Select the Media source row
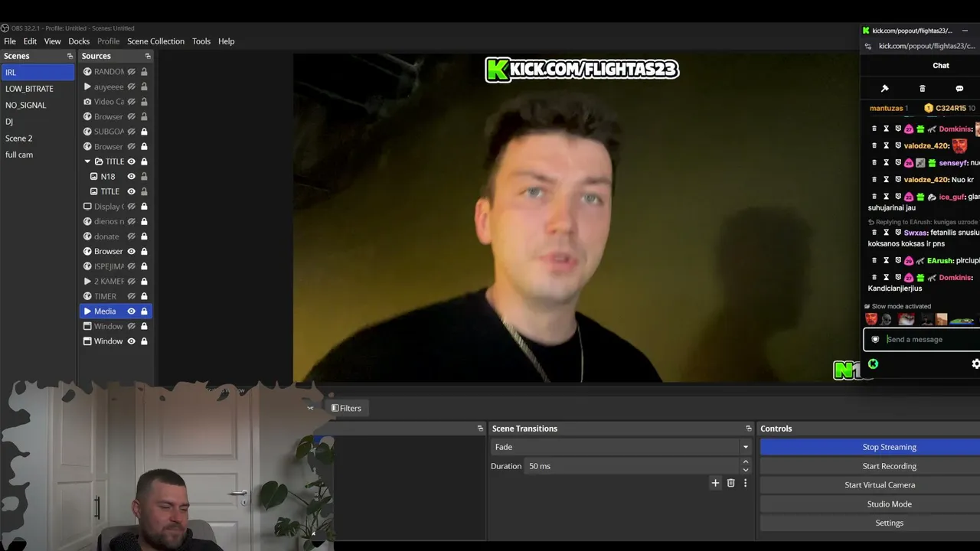The height and width of the screenshot is (551, 980). (116, 311)
